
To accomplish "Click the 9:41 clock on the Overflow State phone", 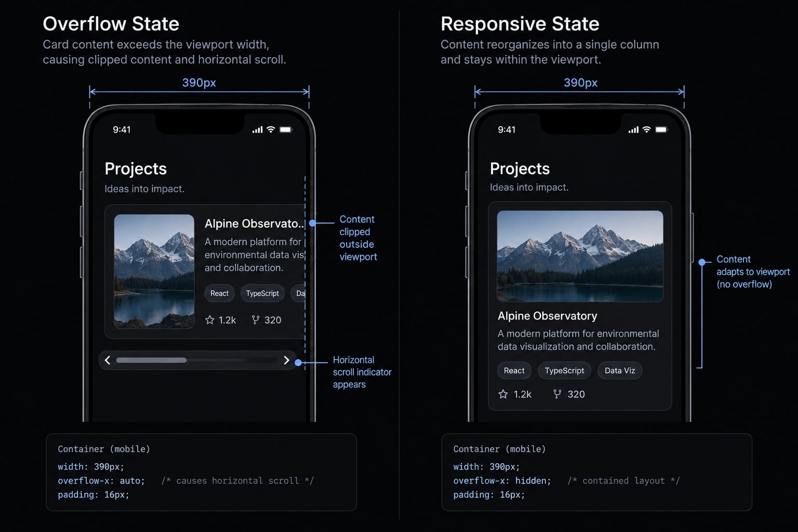I will click(x=122, y=130).
